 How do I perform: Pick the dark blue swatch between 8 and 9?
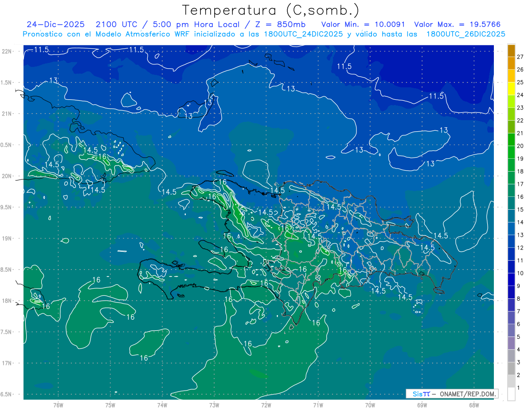[x=511, y=292]
